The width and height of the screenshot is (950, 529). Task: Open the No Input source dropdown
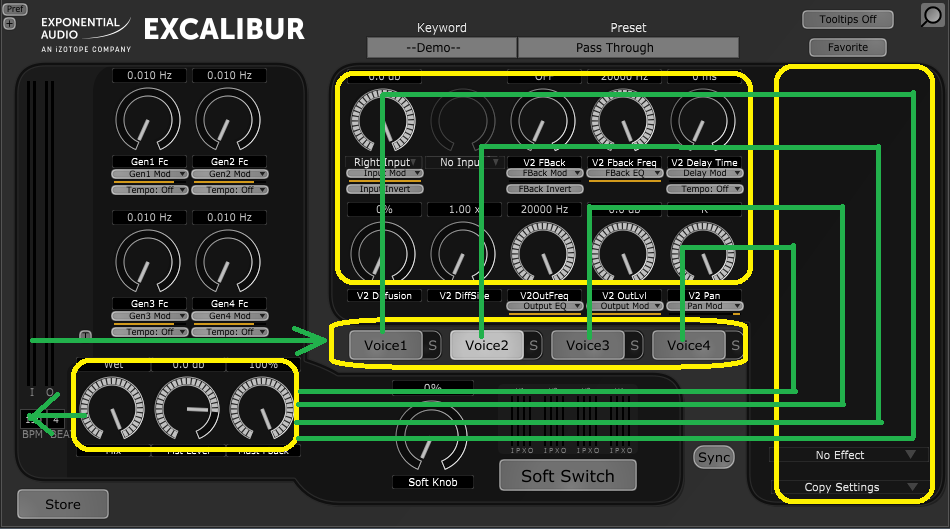click(x=464, y=162)
